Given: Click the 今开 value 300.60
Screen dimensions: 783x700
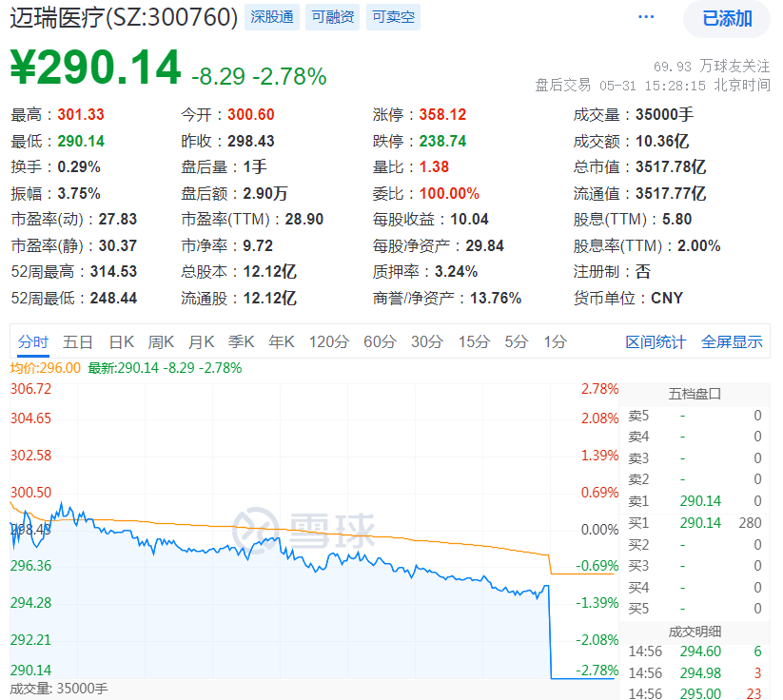Looking at the screenshot, I should 251,115.
